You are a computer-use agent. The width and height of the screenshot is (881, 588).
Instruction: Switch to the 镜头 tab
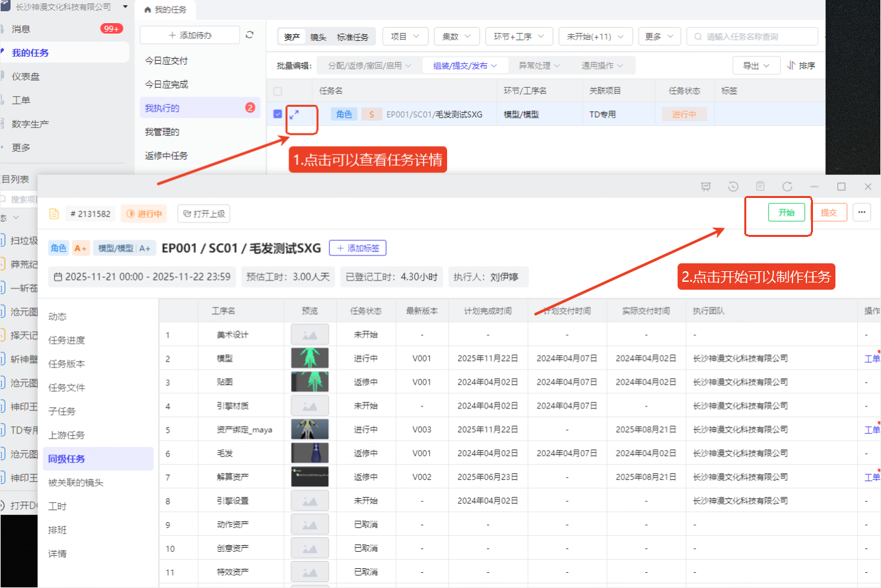[x=318, y=37]
